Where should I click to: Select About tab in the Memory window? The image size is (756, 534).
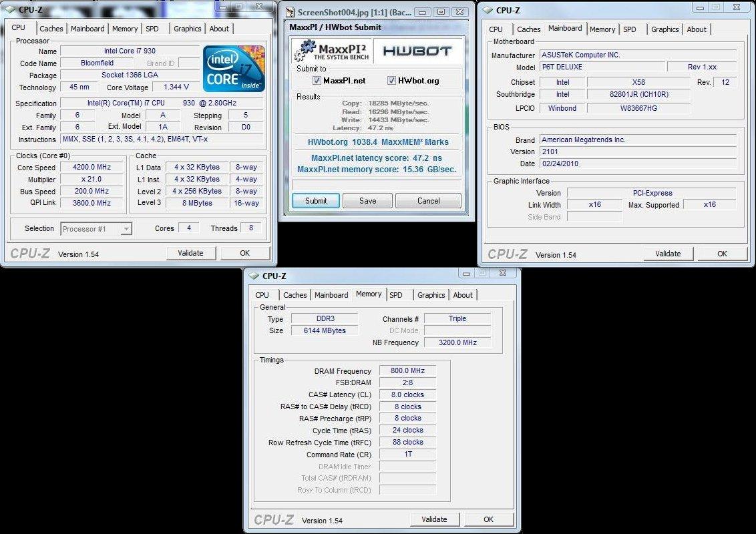click(x=463, y=295)
